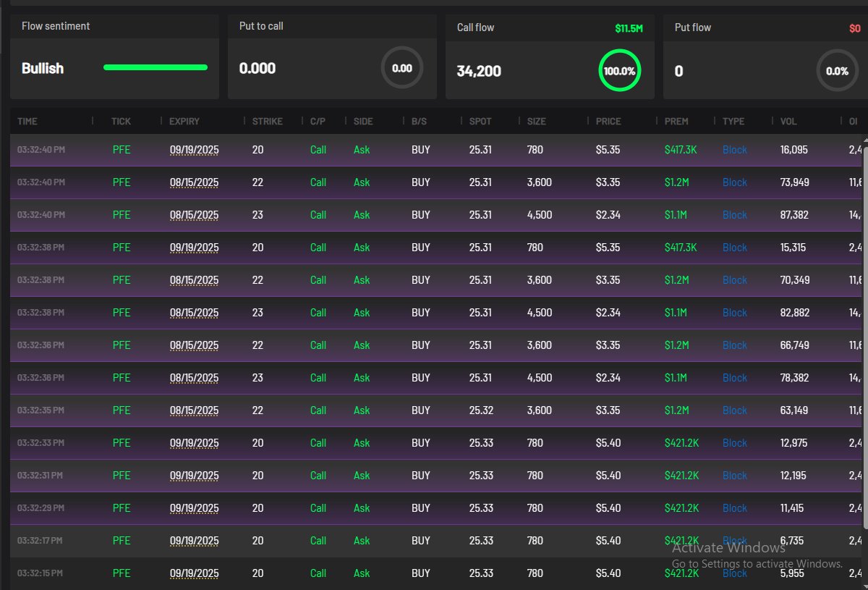
Task: Click the 03:32:33 PM timestamp
Action: click(41, 443)
